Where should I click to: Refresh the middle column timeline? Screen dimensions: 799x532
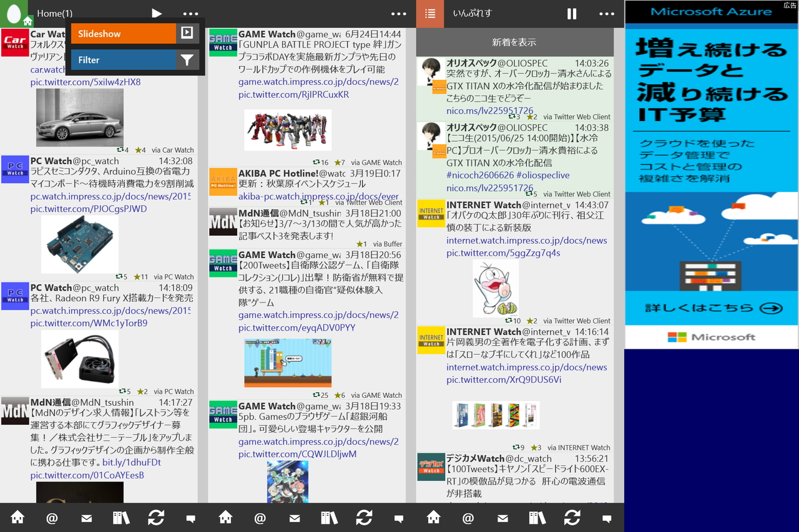(364, 518)
